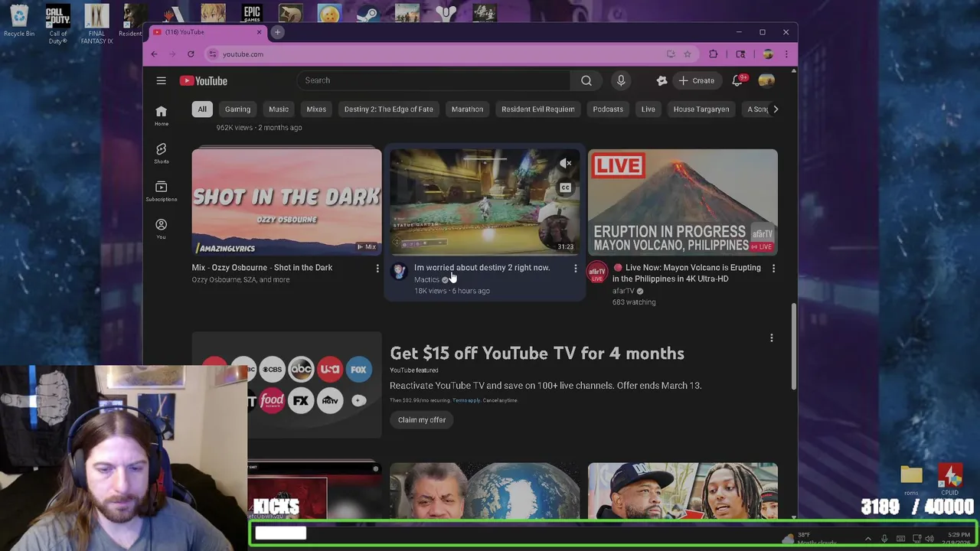This screenshot has height=551, width=980.
Task: Open the Mayon Volcano eruption thumbnail
Action: tap(682, 202)
